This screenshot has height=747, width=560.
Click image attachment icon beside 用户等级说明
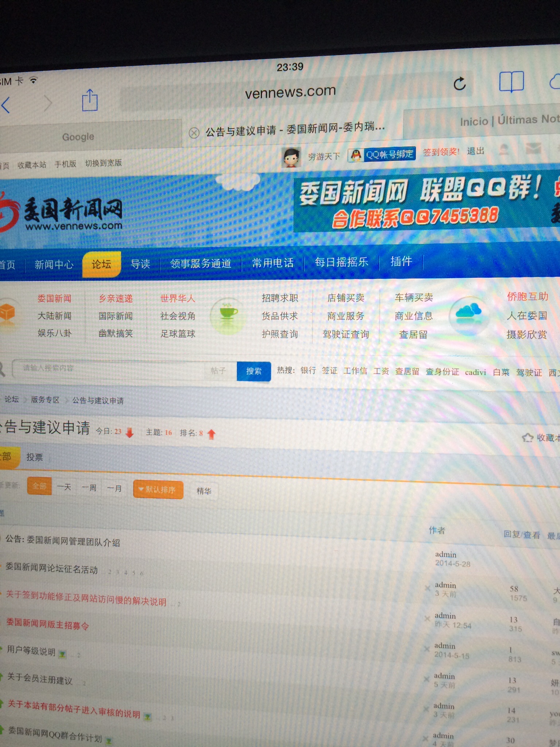click(x=62, y=654)
